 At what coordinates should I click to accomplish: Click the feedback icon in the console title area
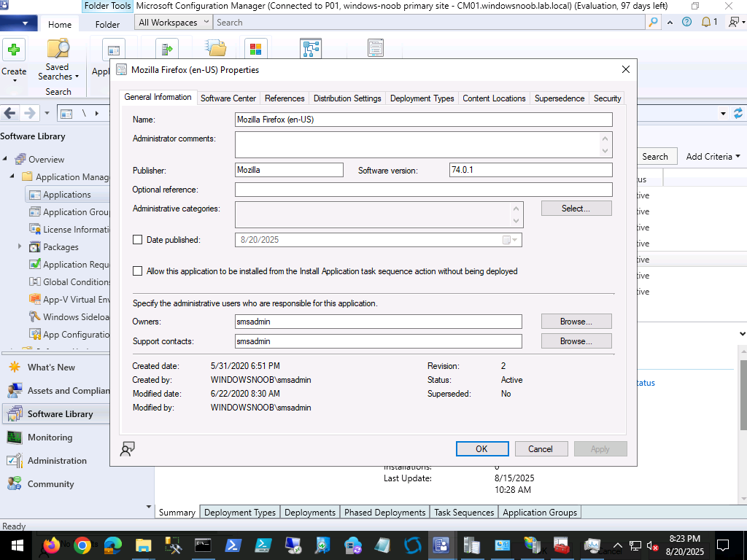coord(734,22)
